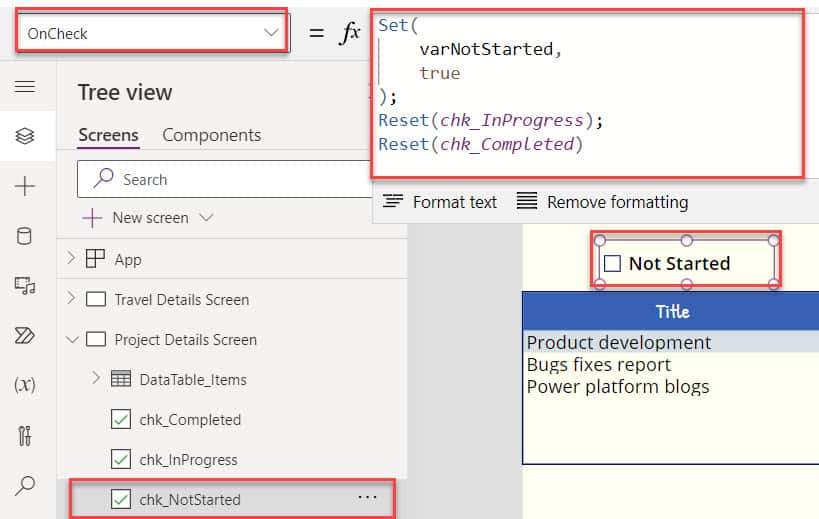Screen dimensions: 819x519
Task: Expand the DataTable_Items node
Action: [x=96, y=378]
